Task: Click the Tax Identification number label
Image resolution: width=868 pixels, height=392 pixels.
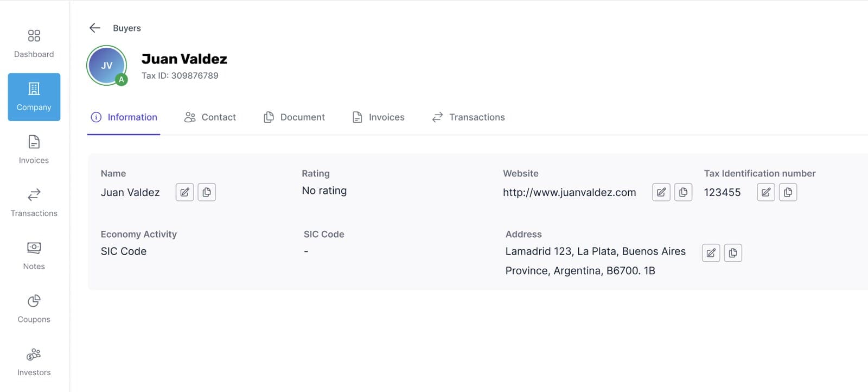Action: (x=759, y=173)
